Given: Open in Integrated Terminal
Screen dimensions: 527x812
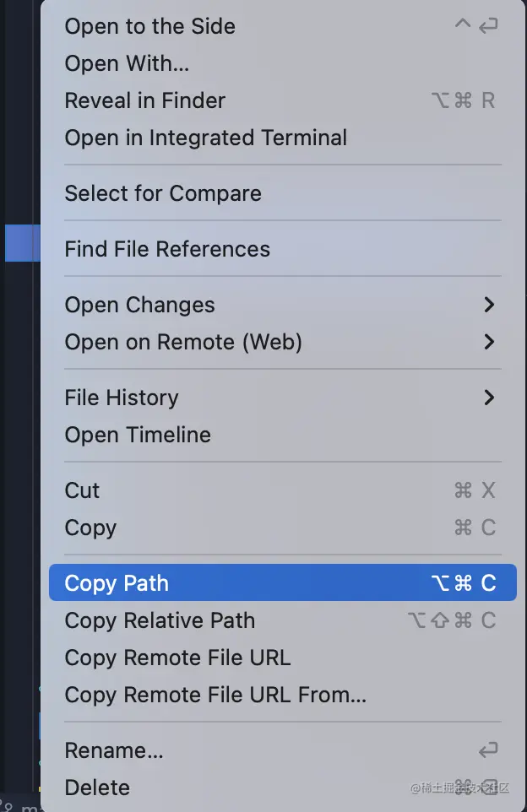Looking at the screenshot, I should 206,138.
